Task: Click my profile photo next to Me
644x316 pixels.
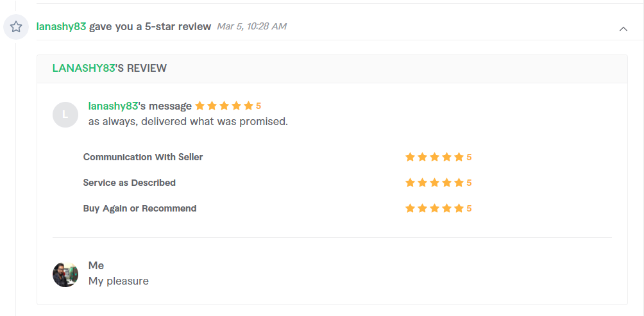Action: [x=65, y=274]
